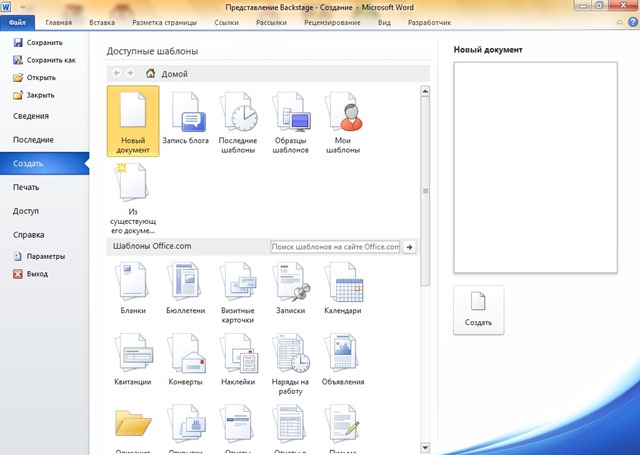Switch to the Вставка ribbon tab
Screen dimensions: 640x455
coord(102,22)
